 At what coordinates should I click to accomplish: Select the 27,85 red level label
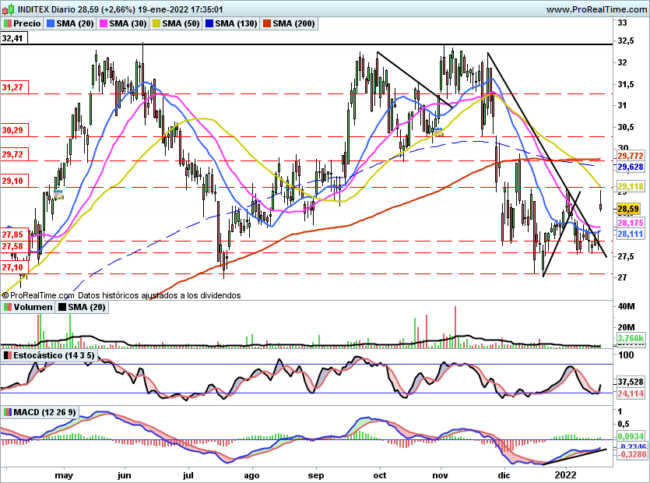(x=14, y=235)
